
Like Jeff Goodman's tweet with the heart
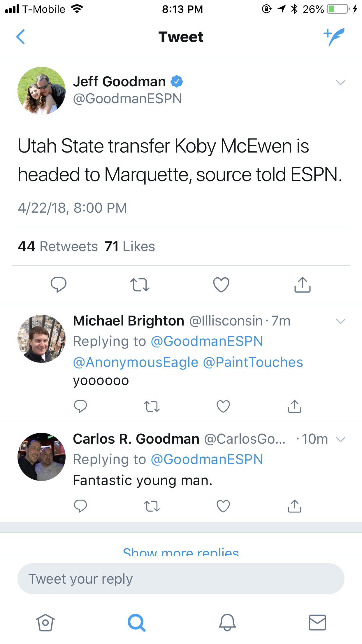click(x=221, y=285)
